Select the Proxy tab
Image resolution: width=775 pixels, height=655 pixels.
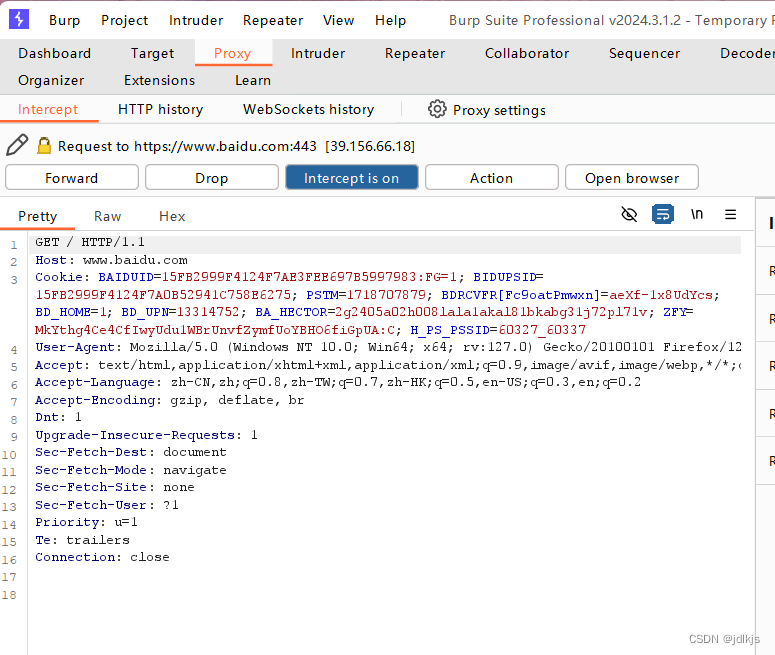click(x=233, y=53)
